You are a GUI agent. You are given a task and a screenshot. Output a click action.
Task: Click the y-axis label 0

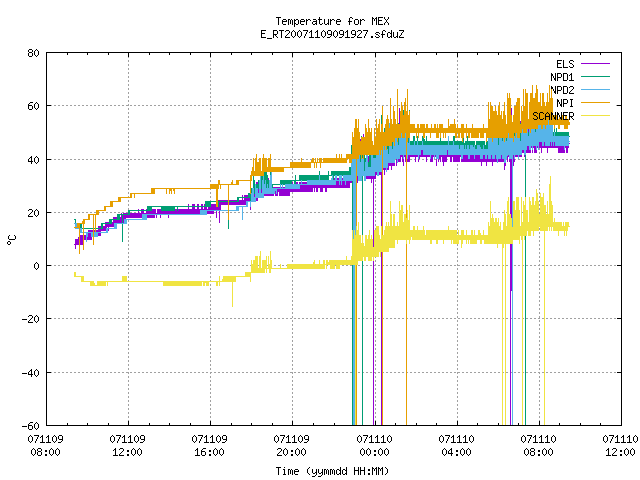(x=37, y=266)
